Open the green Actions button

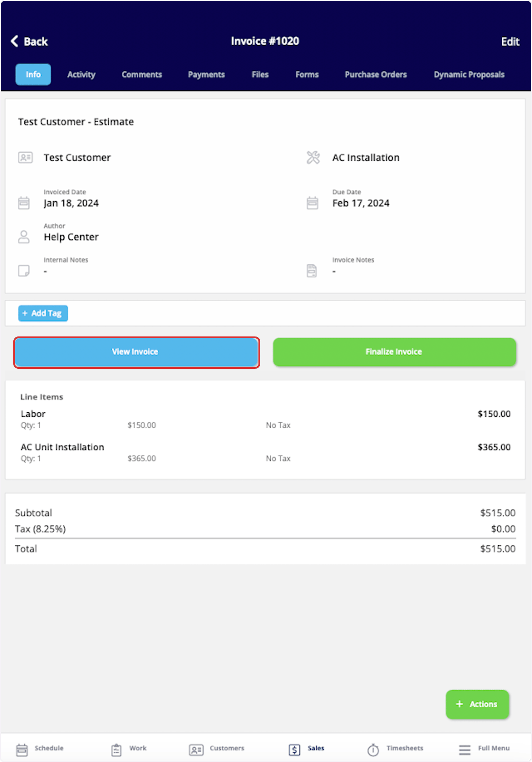477,704
